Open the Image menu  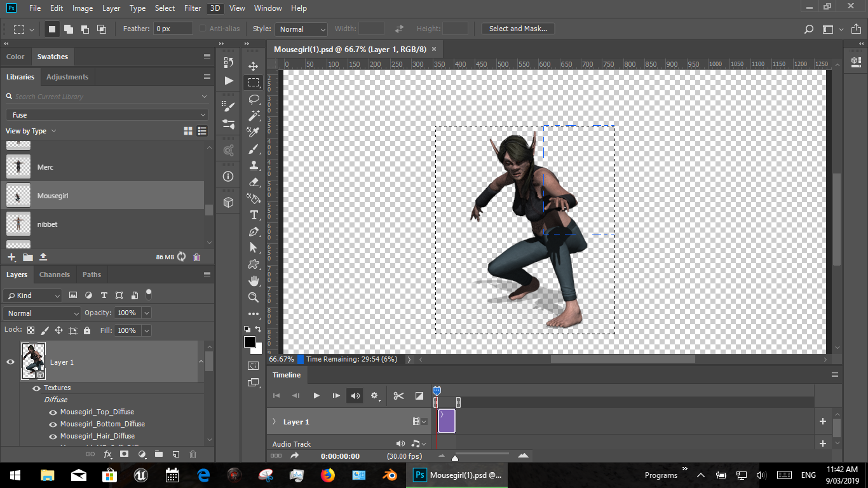(x=83, y=8)
